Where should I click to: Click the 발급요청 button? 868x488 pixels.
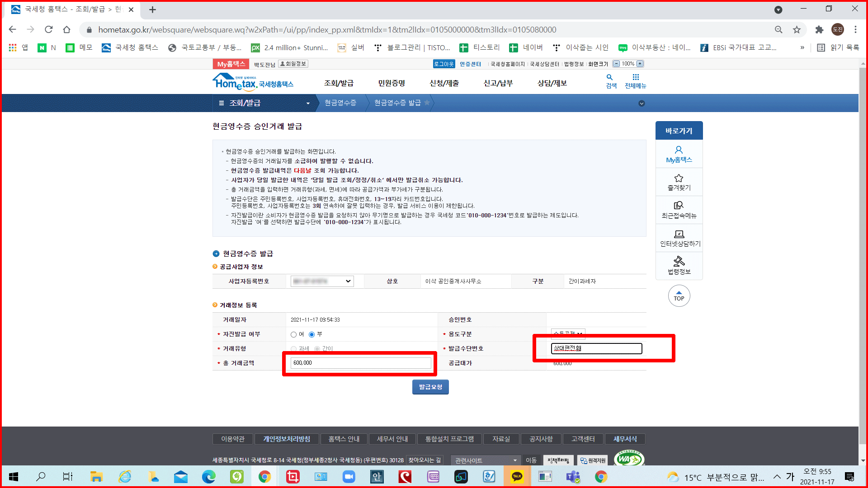point(430,387)
